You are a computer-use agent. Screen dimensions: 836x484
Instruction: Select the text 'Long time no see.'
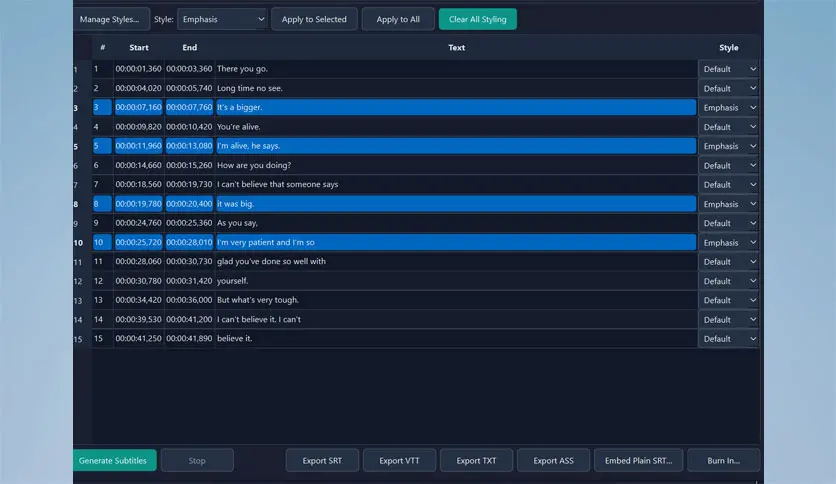tap(250, 88)
